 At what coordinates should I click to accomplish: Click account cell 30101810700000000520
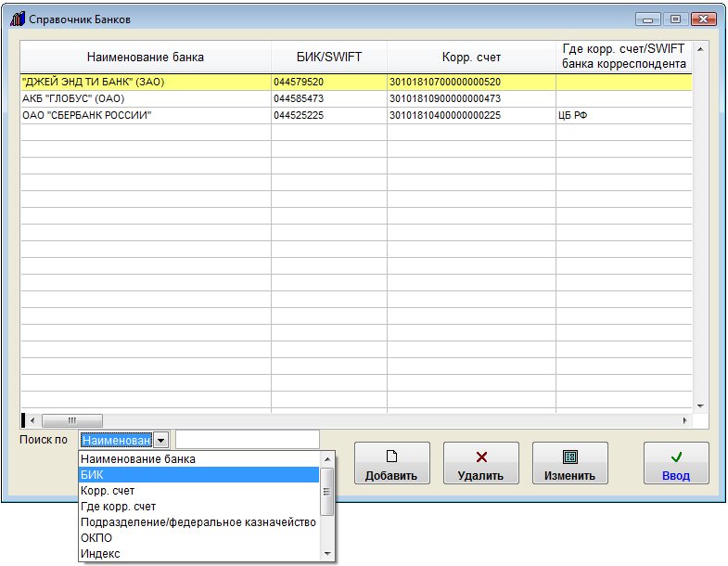471,83
